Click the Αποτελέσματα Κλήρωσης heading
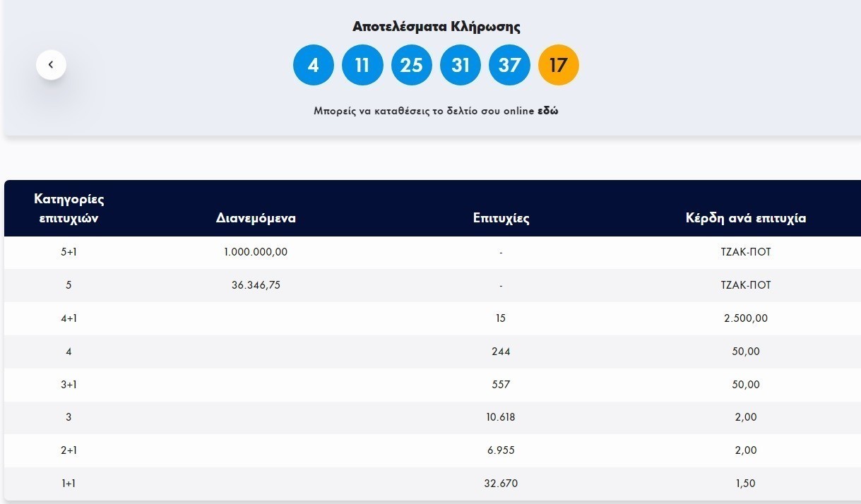The width and height of the screenshot is (861, 504). [436, 27]
